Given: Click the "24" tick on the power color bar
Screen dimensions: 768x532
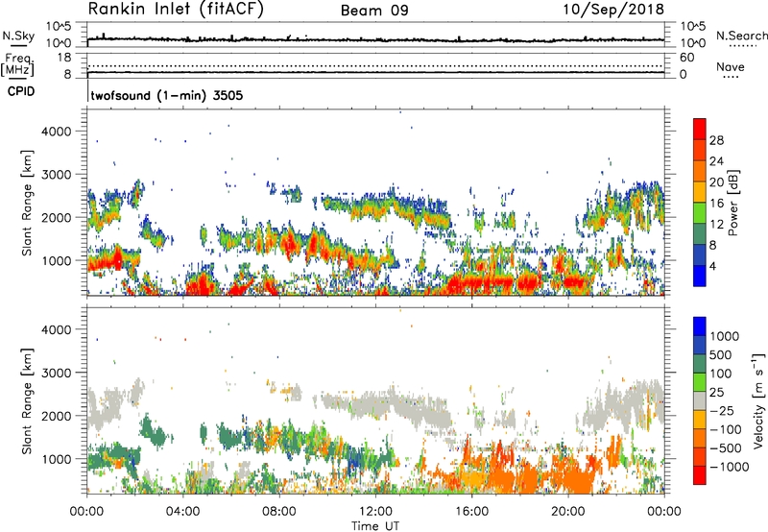Looking at the screenshot, I should point(716,161).
